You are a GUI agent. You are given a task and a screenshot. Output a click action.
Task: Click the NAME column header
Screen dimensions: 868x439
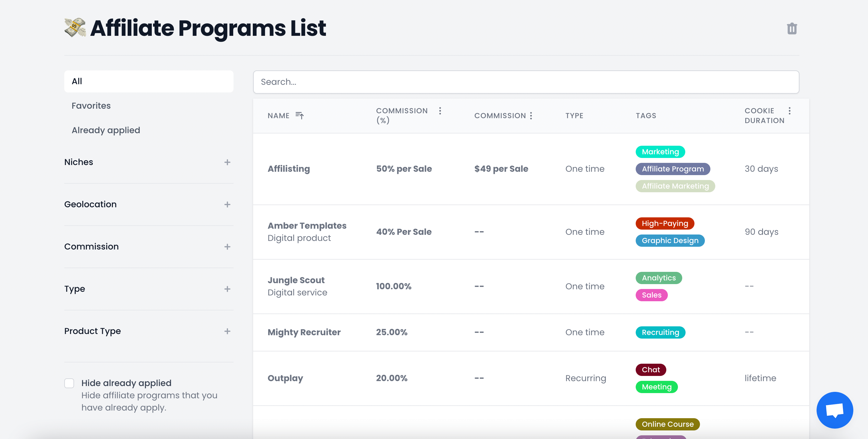(278, 115)
